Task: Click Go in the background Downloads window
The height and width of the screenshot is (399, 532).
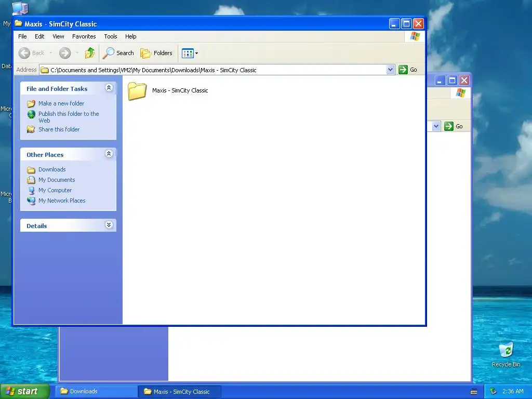Action: [x=454, y=126]
